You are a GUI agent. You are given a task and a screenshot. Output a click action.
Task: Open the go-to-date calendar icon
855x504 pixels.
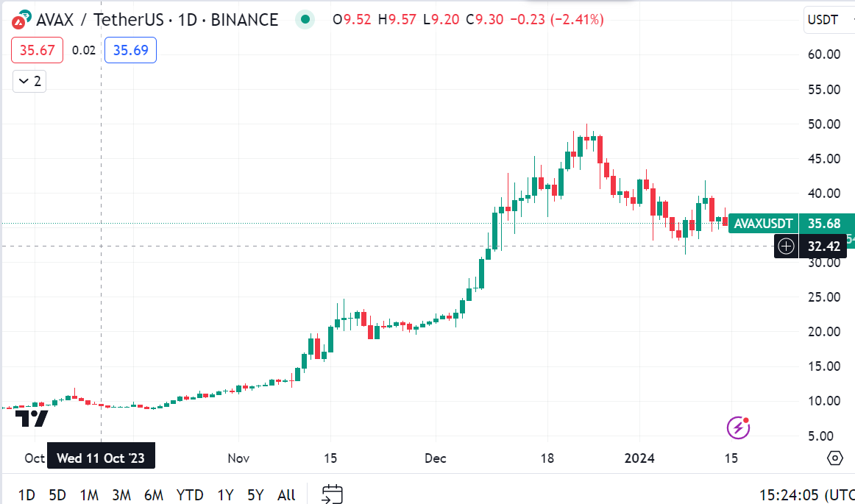(x=333, y=494)
